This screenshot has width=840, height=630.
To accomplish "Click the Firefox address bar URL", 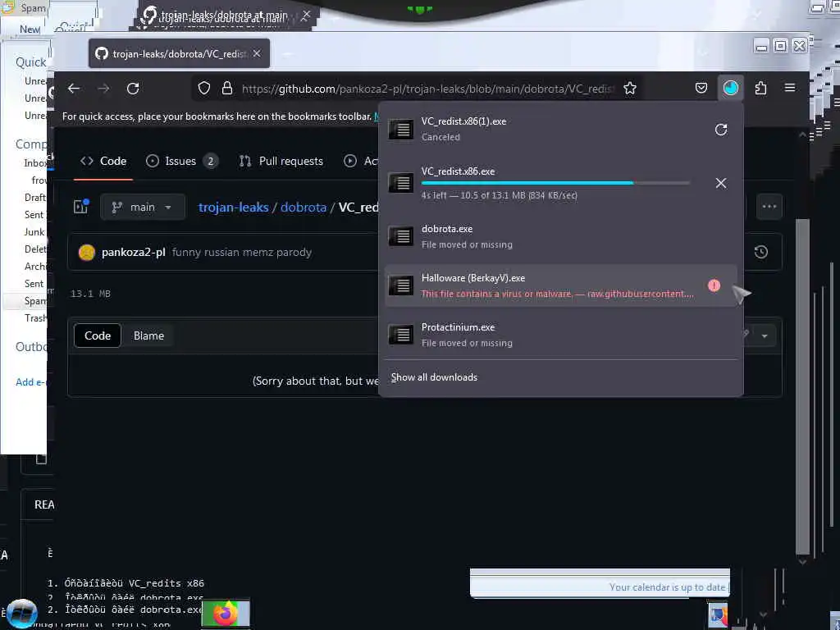I will [x=427, y=89].
